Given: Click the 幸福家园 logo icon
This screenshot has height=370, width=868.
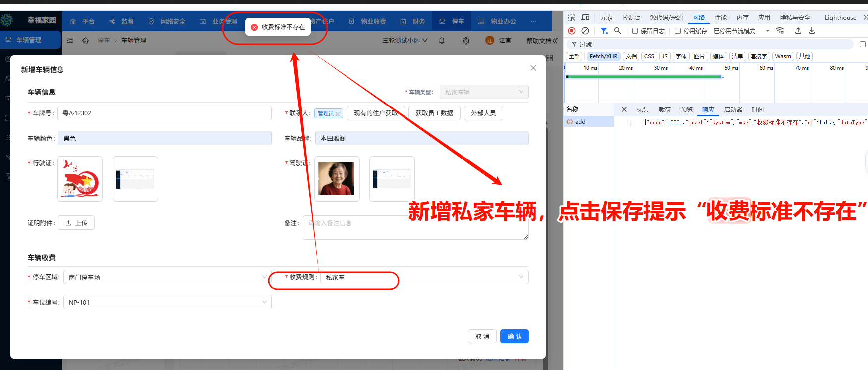Looking at the screenshot, I should coord(7,20).
